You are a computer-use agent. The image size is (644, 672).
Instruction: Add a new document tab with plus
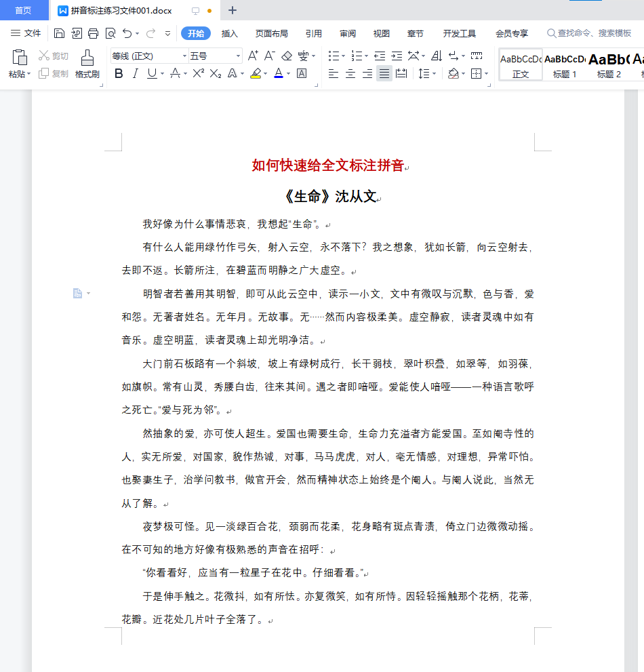coord(233,10)
